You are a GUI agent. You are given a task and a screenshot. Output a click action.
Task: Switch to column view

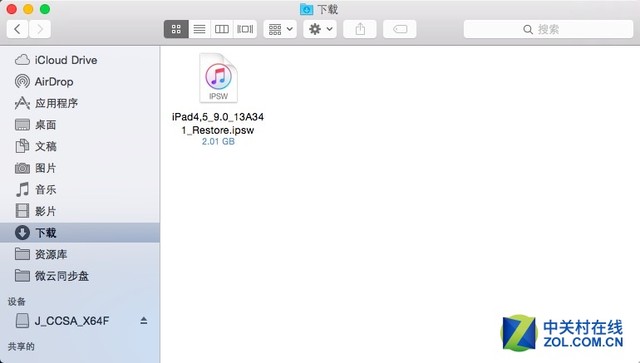coord(222,29)
